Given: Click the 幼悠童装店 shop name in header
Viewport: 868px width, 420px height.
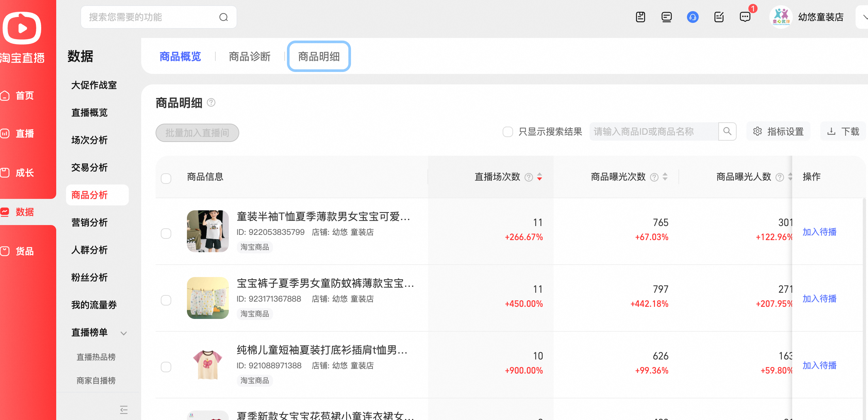Looking at the screenshot, I should pyautogui.click(x=821, y=17).
